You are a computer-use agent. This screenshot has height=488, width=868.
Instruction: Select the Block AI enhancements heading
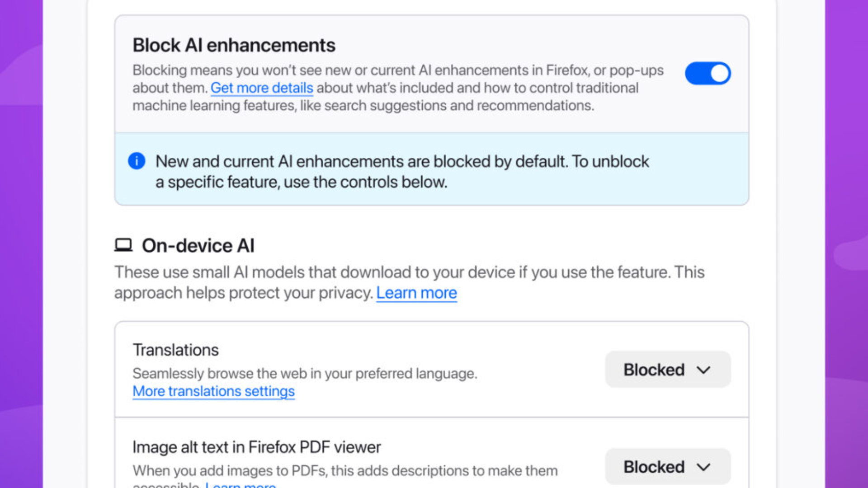[x=234, y=45]
